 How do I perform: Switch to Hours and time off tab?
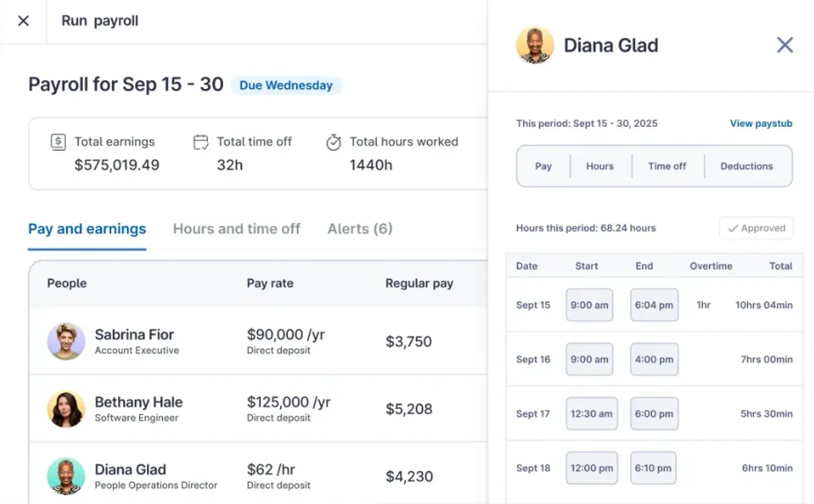[x=236, y=229]
